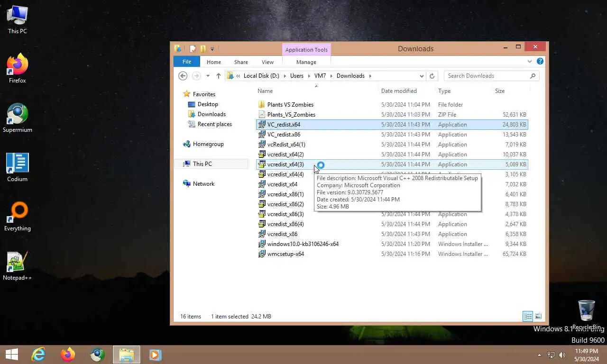Switch to details view layout button
Screen dimensions: 607x364
click(527, 316)
